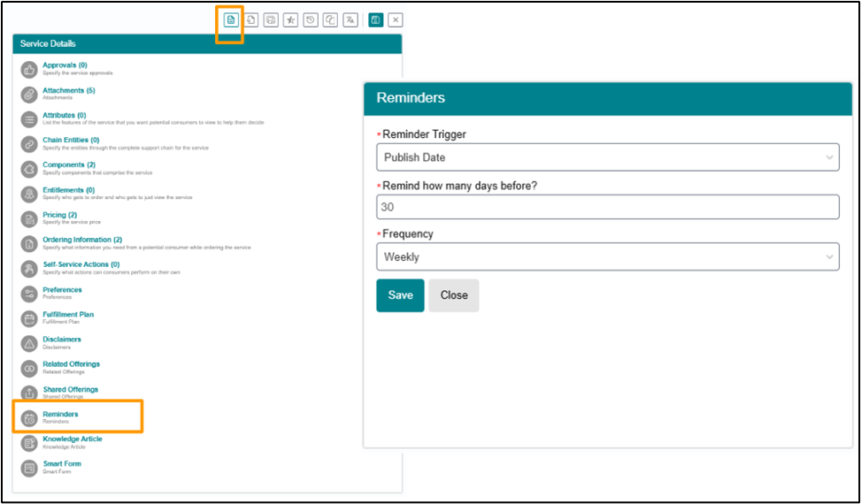Screen dimensions: 861x504
Task: Click the star ratings toolbar icon
Action: [290, 20]
